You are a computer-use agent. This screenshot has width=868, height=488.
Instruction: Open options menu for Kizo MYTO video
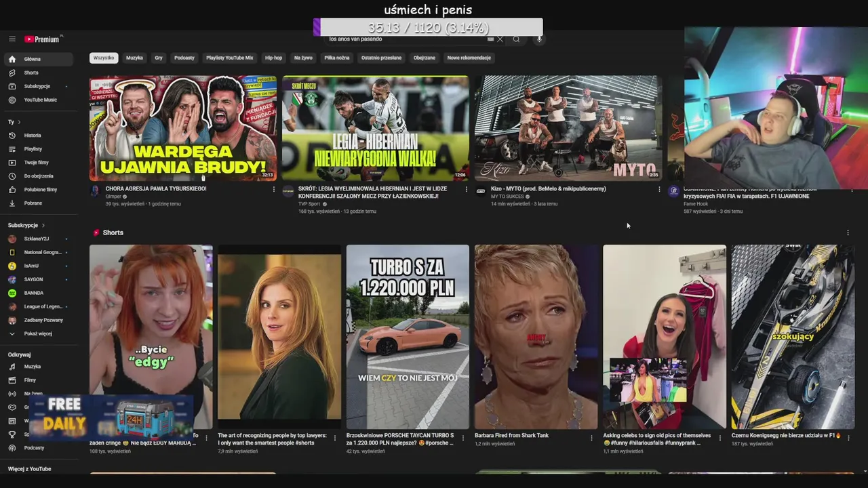click(x=659, y=189)
